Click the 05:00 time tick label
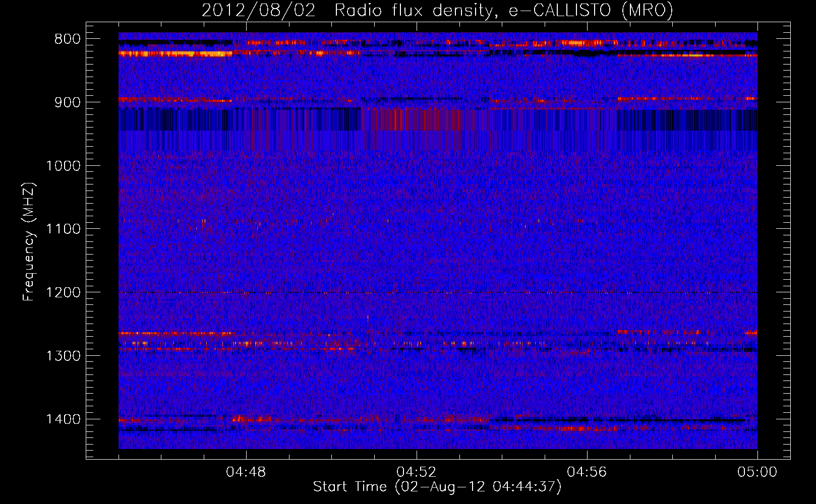 coord(757,472)
